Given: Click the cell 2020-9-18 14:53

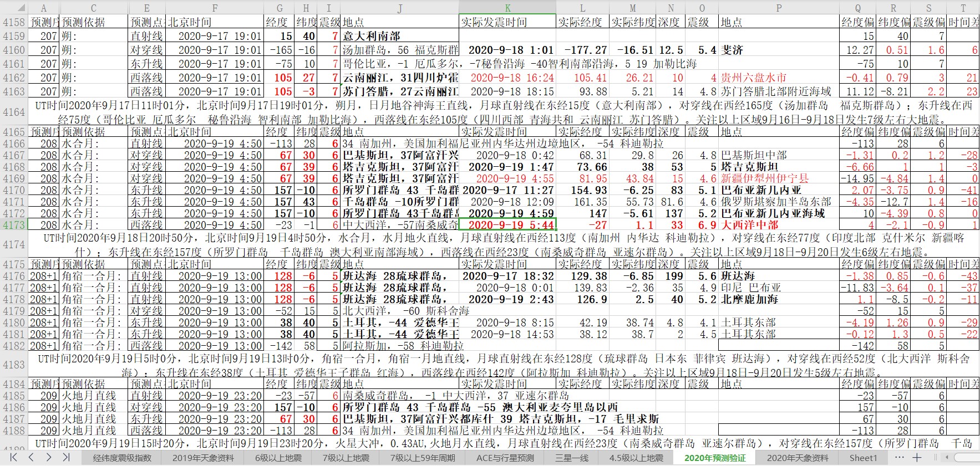Looking at the screenshot, I should [x=507, y=334].
